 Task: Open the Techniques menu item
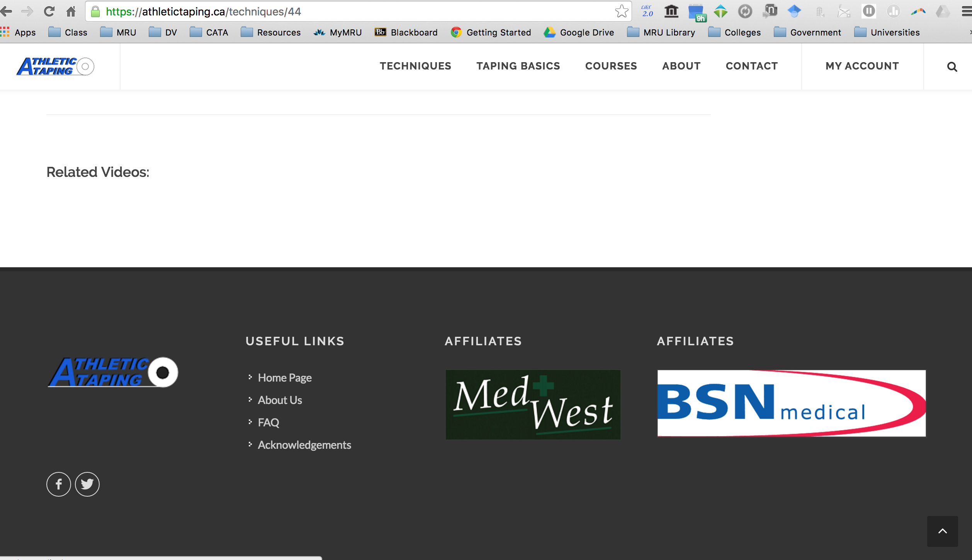(415, 66)
